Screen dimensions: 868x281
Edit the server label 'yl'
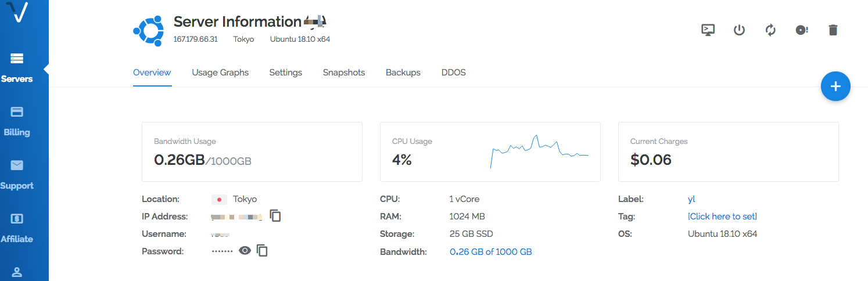click(x=691, y=199)
